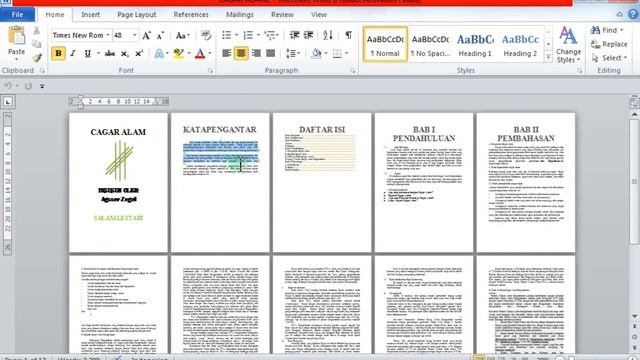Apply subscript formatting
The width and height of the screenshot is (640, 360).
pos(124,53)
